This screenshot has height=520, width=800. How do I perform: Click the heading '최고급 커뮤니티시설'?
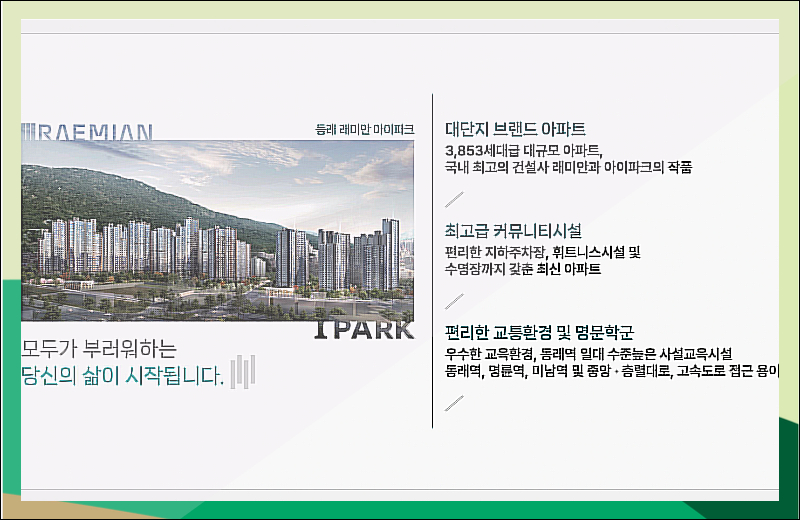click(x=513, y=231)
